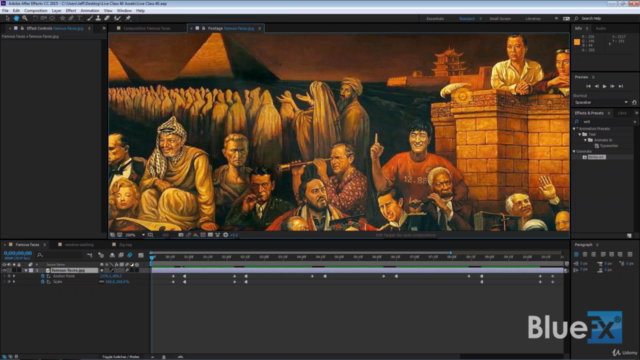
Task: Select the Type text tool
Action: [x=80, y=18]
